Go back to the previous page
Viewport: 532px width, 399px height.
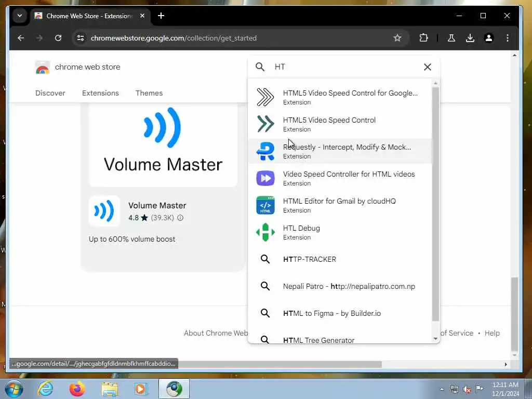coord(21,38)
